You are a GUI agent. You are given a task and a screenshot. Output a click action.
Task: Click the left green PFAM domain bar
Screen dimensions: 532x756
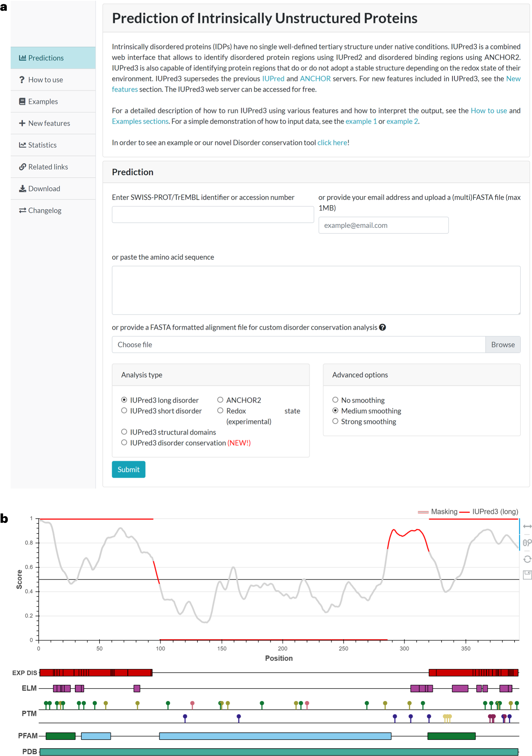click(60, 736)
